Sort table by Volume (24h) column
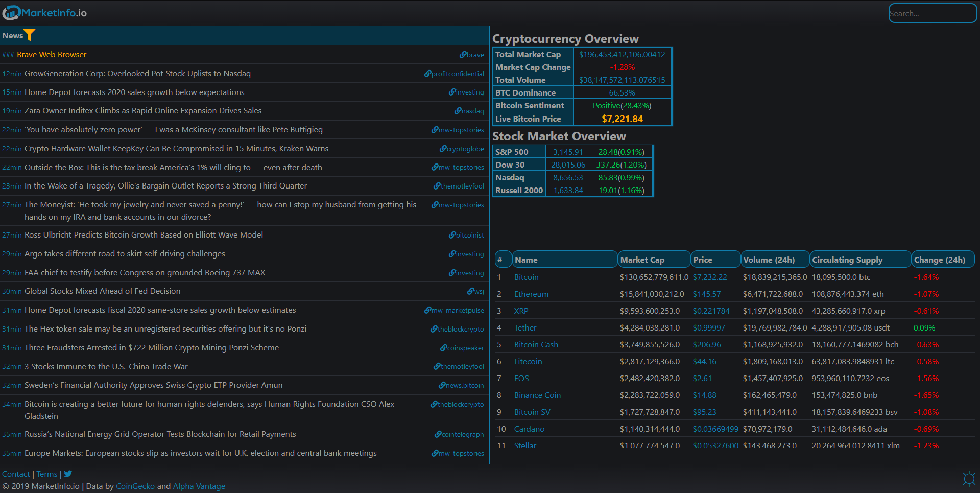Screen dimensions: 980x493 [x=775, y=260]
